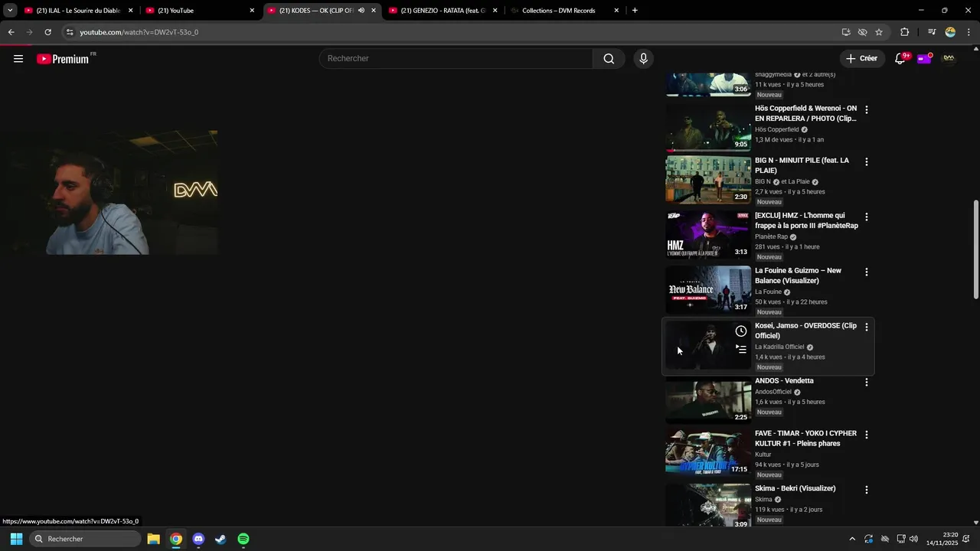Open the YouTube guide hamburger menu
This screenshot has width=980, height=551.
coord(18,59)
